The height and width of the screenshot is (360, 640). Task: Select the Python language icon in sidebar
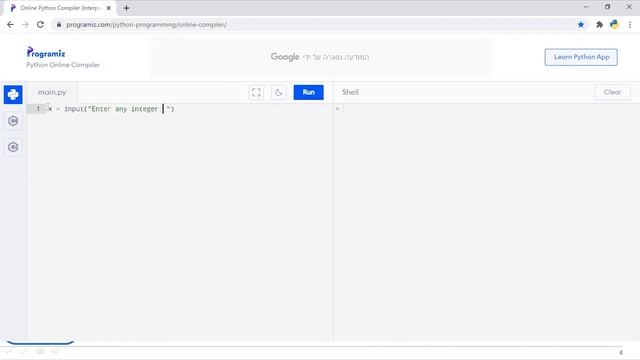pyautogui.click(x=13, y=95)
